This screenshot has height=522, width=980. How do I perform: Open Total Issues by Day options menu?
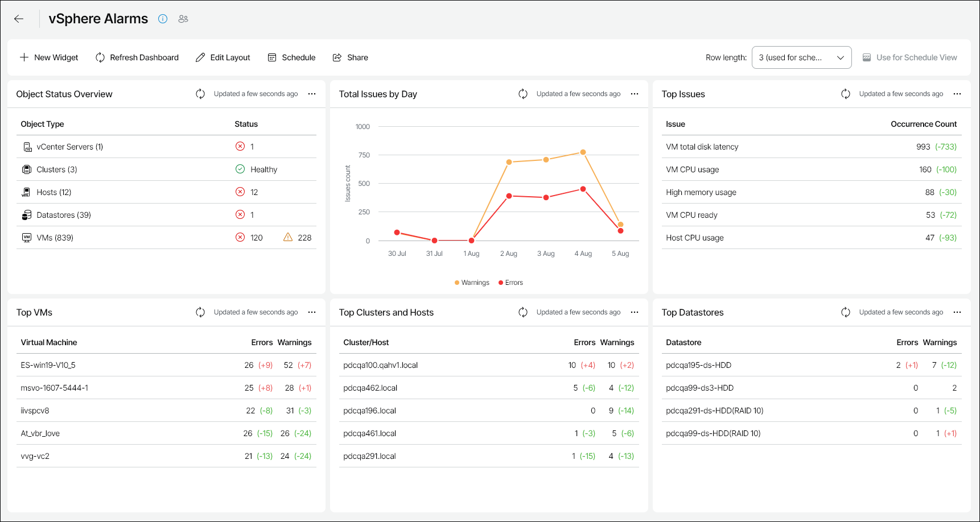(x=635, y=94)
